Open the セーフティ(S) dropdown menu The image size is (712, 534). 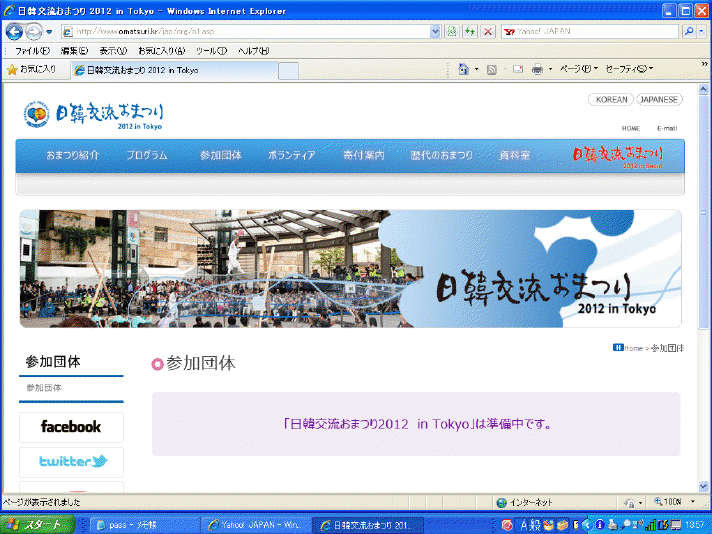click(x=629, y=69)
